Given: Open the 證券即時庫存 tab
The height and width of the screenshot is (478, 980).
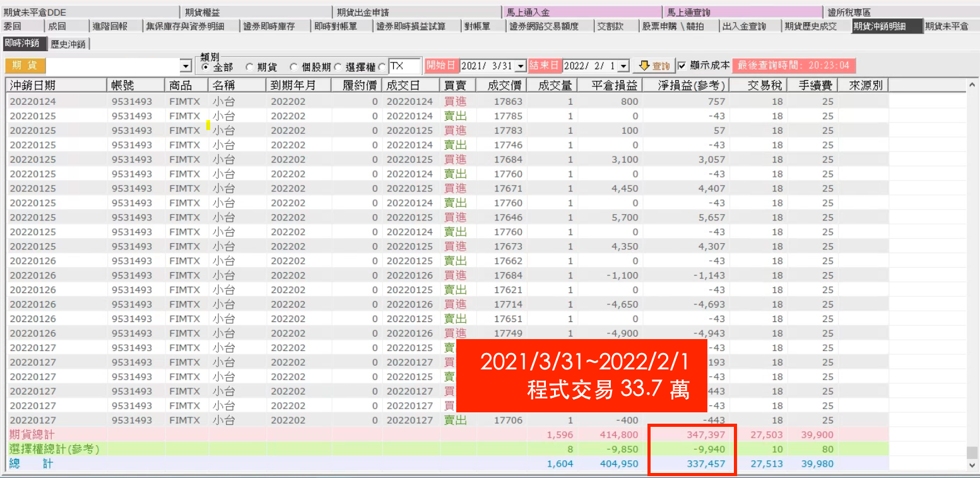Looking at the screenshot, I should [x=276, y=26].
